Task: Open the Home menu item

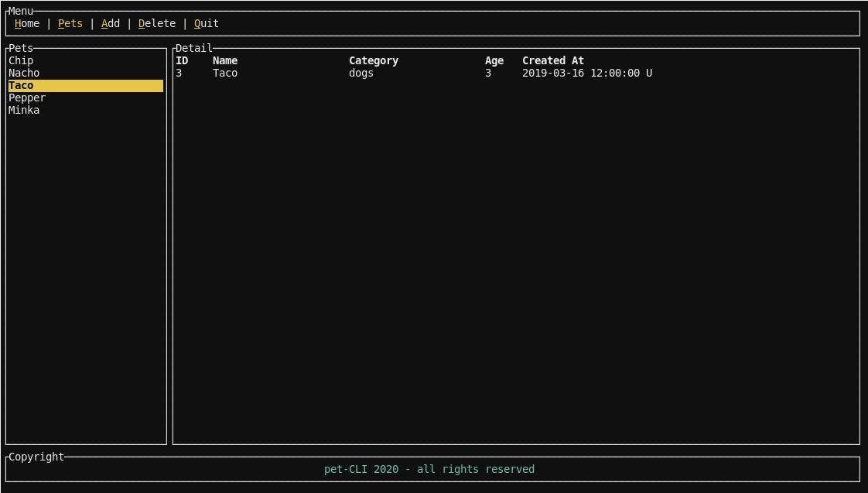Action: (x=27, y=23)
